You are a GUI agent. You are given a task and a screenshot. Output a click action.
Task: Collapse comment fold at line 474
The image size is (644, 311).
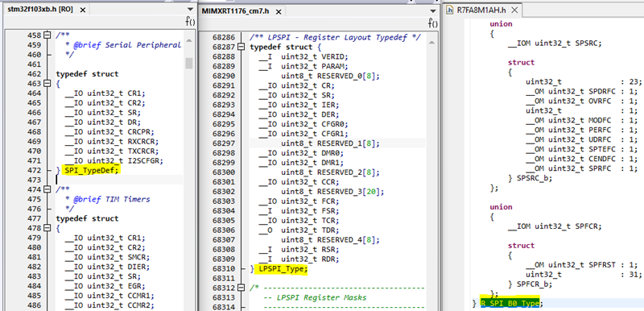point(47,189)
